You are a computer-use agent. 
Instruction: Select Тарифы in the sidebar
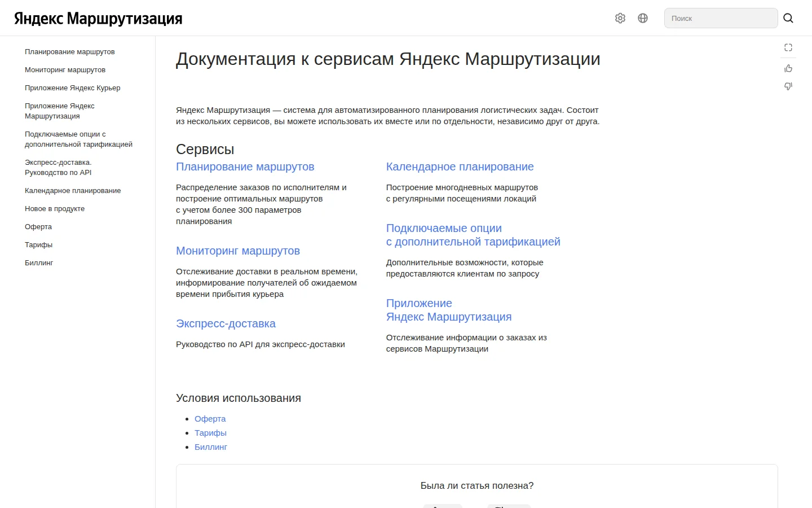tap(39, 244)
